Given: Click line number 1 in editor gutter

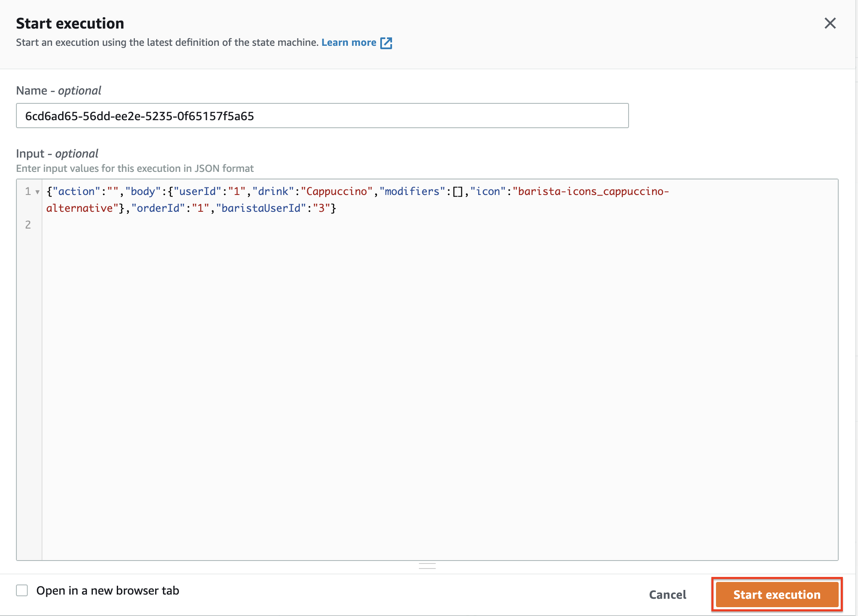Looking at the screenshot, I should click(x=28, y=191).
